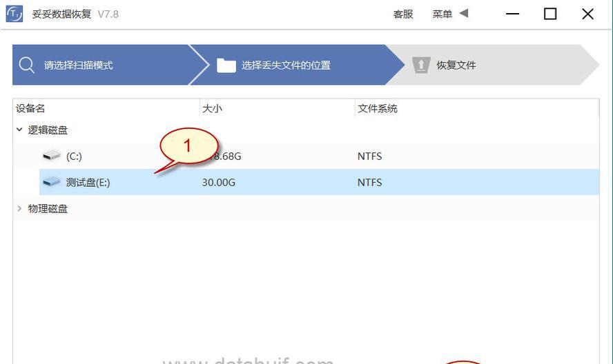
Task: Open the 菜单 menu
Action: tap(442, 14)
